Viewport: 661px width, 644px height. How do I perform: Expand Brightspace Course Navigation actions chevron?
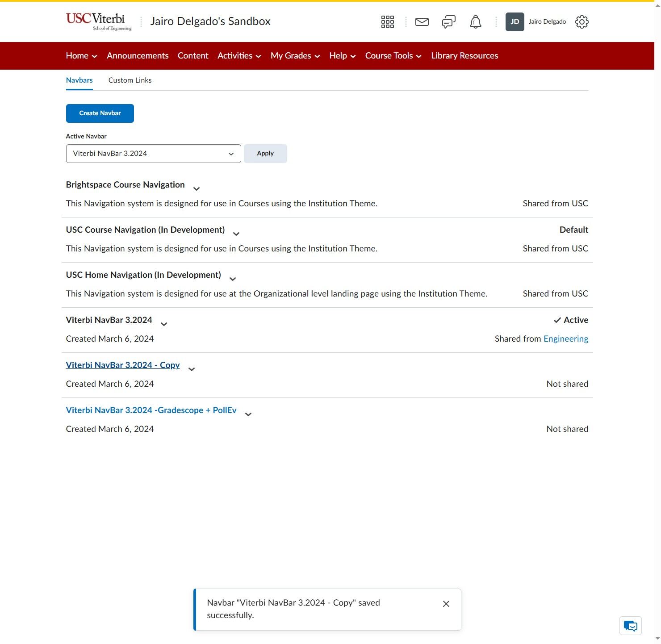pos(197,189)
